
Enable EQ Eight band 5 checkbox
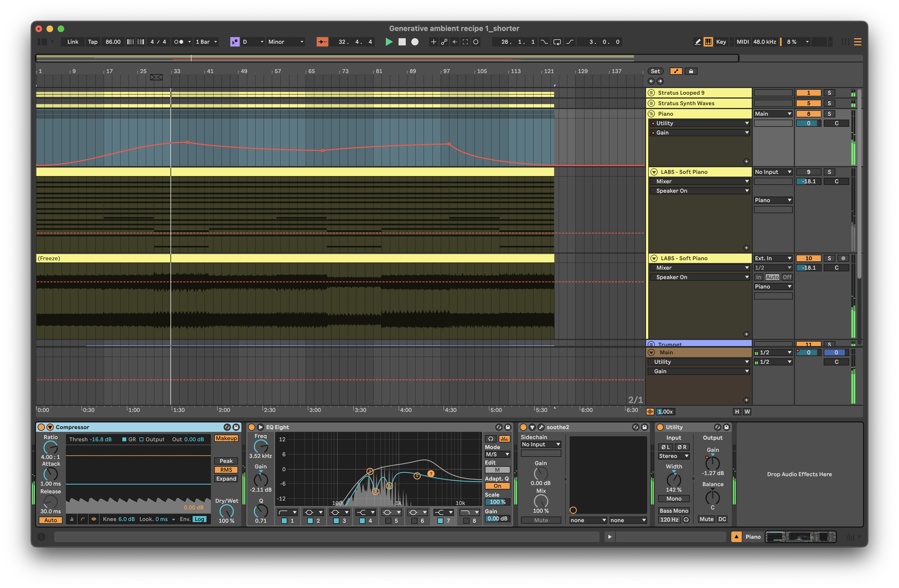(x=388, y=521)
